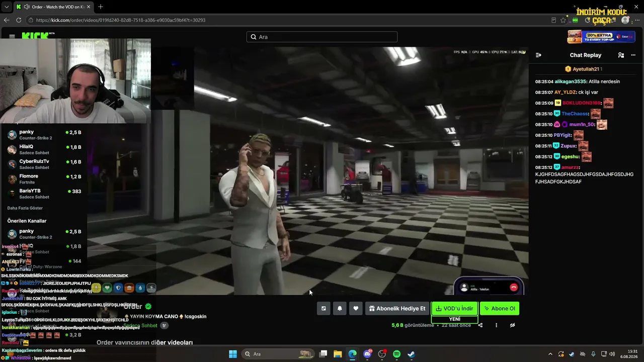The height and width of the screenshot is (362, 644).
Task: Click Ayetullah21 pinned name in chat
Action: coord(586,69)
